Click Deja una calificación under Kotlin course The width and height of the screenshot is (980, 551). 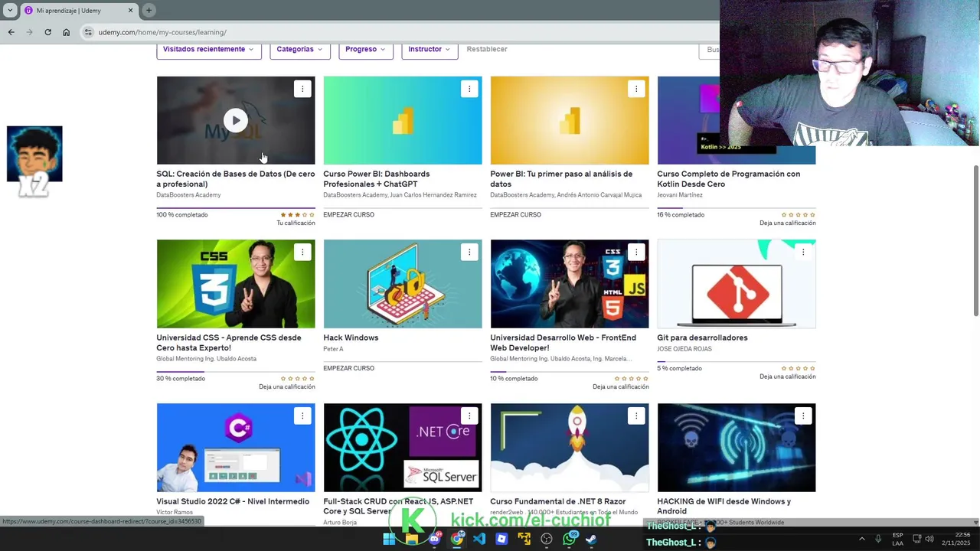click(787, 223)
